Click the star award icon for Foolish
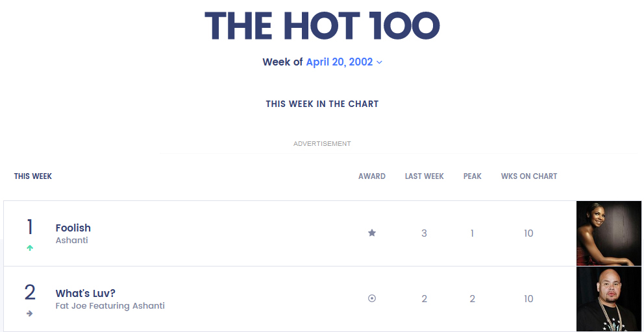The image size is (644, 332). pos(372,233)
